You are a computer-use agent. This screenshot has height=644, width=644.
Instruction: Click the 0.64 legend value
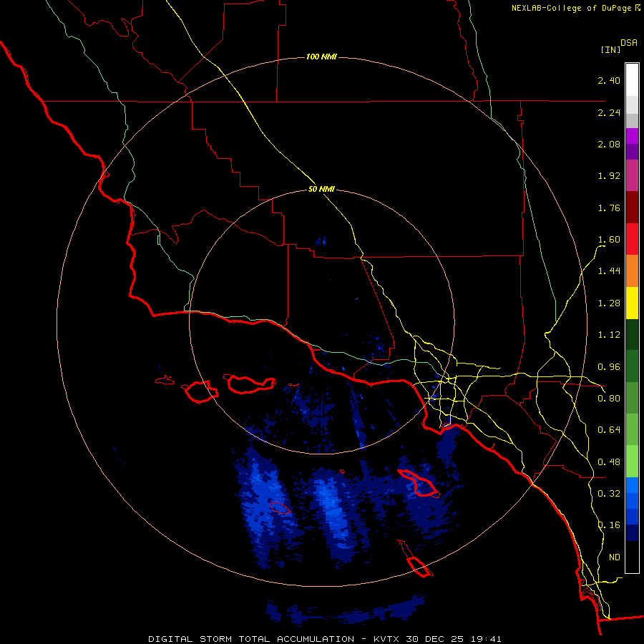pos(609,430)
